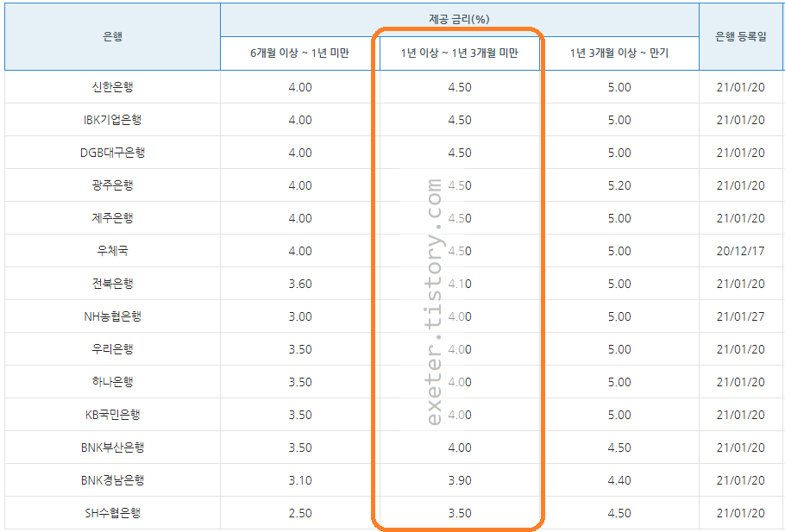This screenshot has height=532, width=785.
Task: Select SH수협은행's 21/01/20 registration date
Action: pyautogui.click(x=740, y=513)
